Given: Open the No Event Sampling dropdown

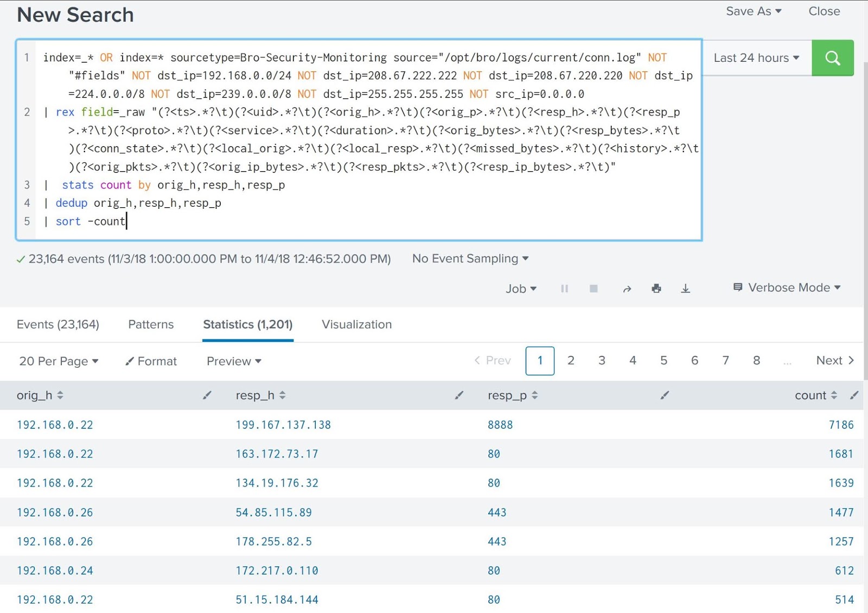Looking at the screenshot, I should (470, 259).
